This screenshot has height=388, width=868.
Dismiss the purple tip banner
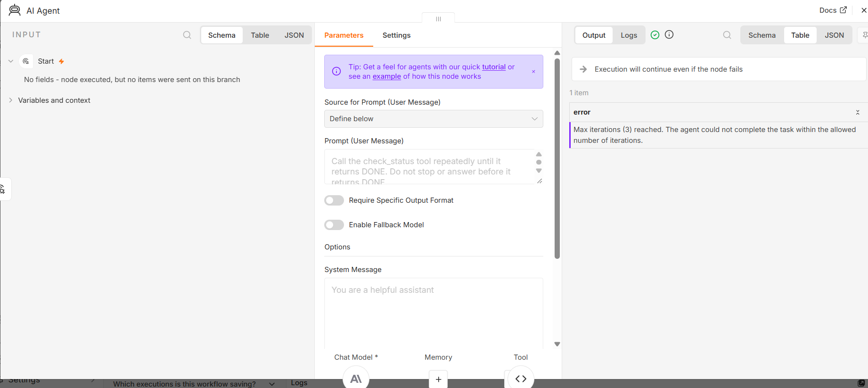tap(533, 72)
